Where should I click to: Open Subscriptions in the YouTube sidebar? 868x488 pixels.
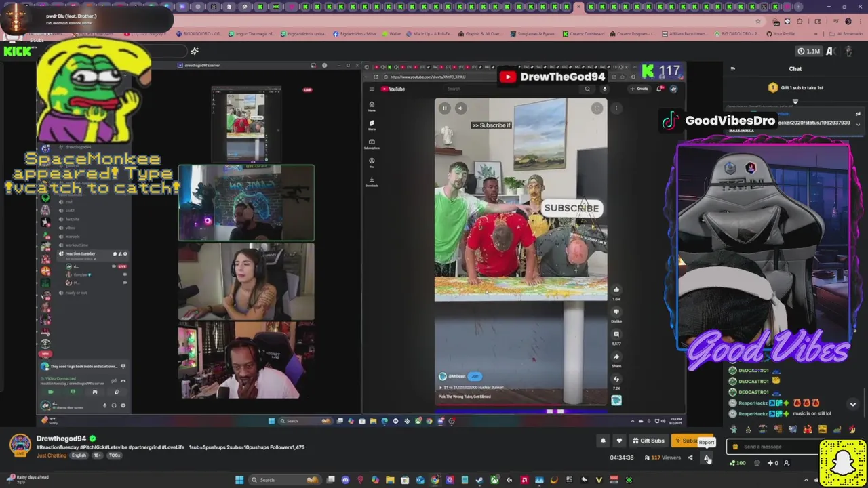point(372,144)
